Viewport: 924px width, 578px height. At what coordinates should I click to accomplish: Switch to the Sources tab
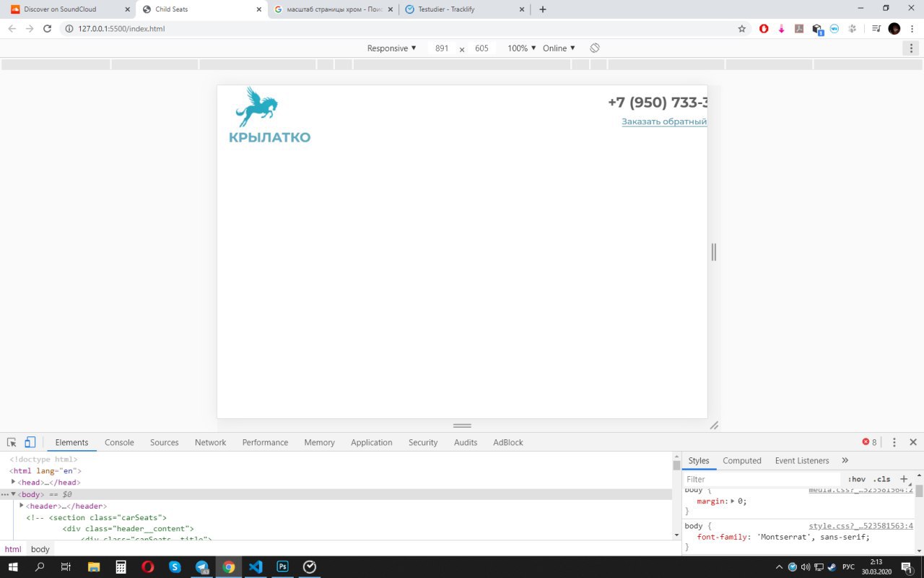pyautogui.click(x=164, y=442)
